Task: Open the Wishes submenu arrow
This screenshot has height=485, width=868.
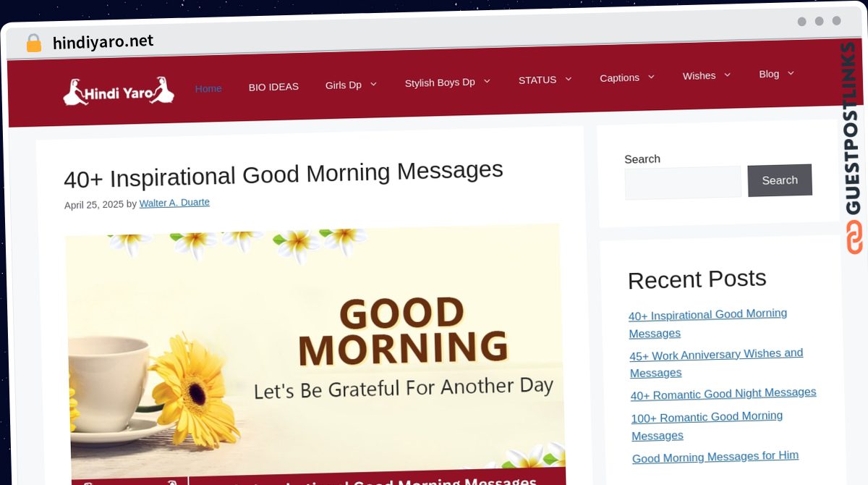Action: tap(727, 75)
